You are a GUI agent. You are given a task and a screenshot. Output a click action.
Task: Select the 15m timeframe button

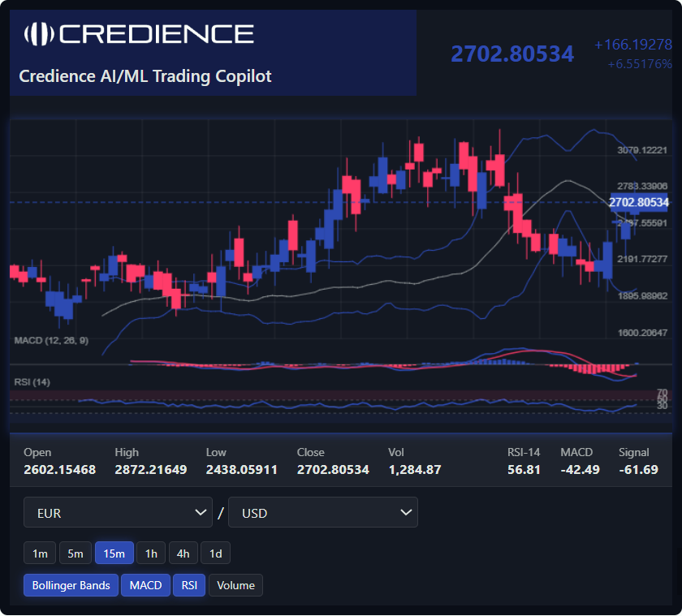114,554
